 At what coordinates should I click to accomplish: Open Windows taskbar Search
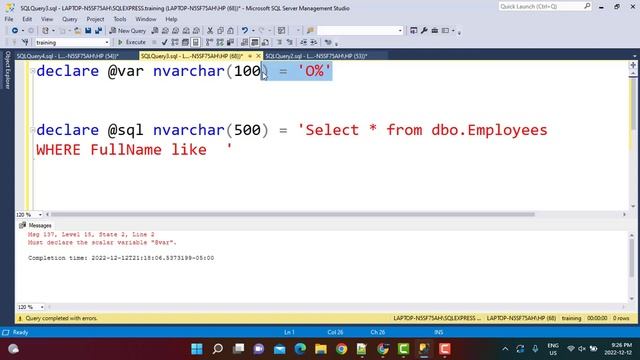point(218,349)
